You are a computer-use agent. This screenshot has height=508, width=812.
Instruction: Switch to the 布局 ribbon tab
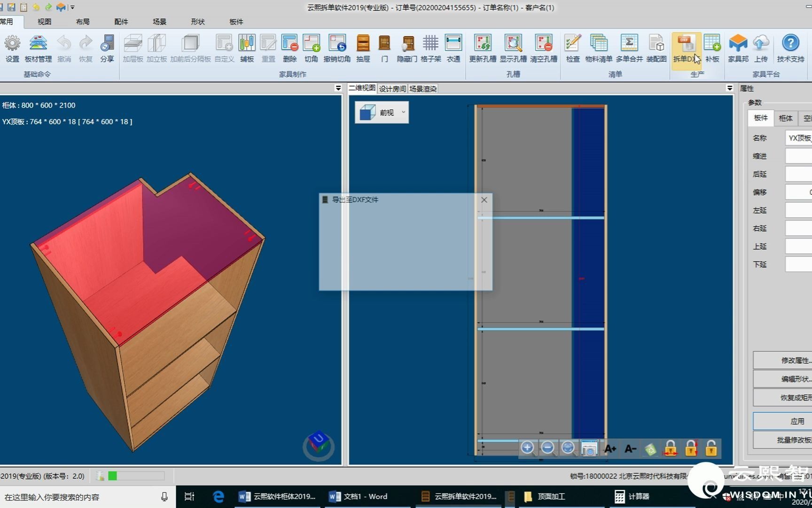coord(83,22)
